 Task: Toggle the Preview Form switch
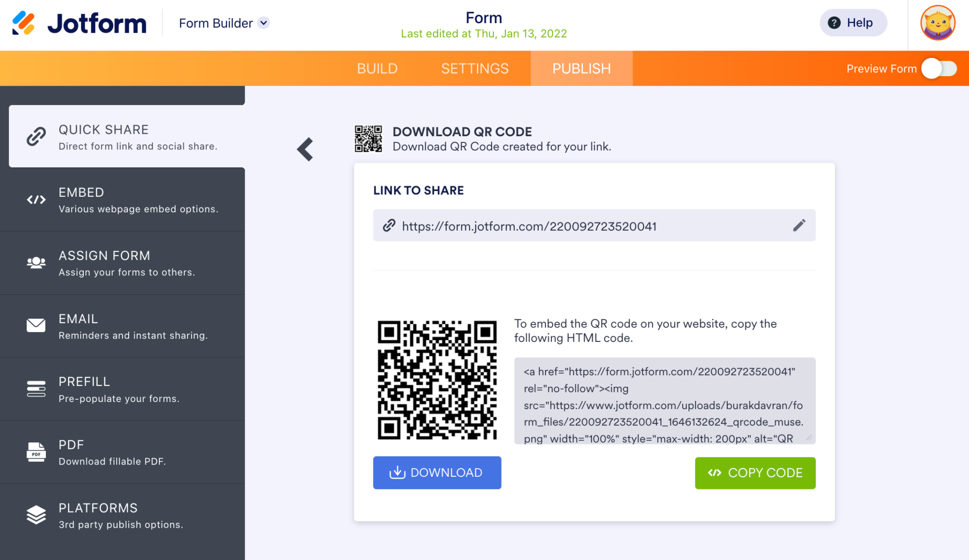pyautogui.click(x=939, y=69)
